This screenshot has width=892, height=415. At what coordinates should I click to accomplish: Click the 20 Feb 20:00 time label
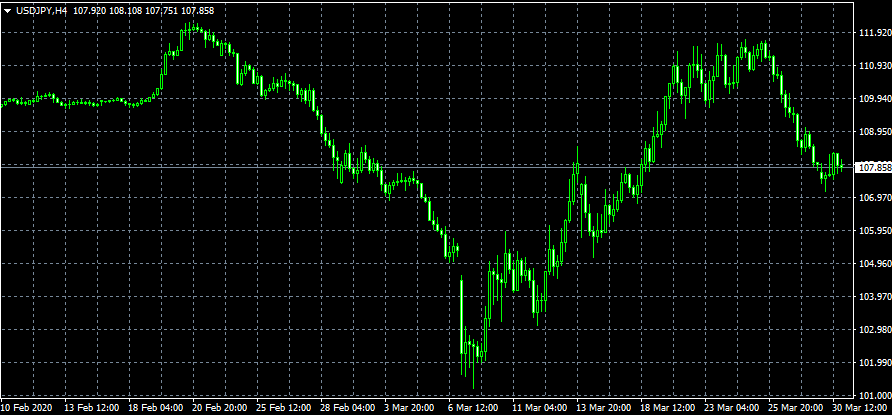click(x=219, y=408)
